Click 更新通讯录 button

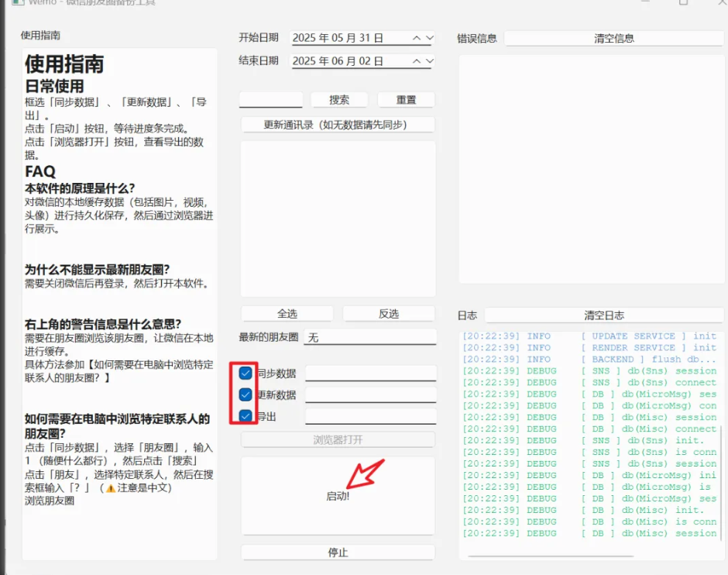tap(338, 125)
